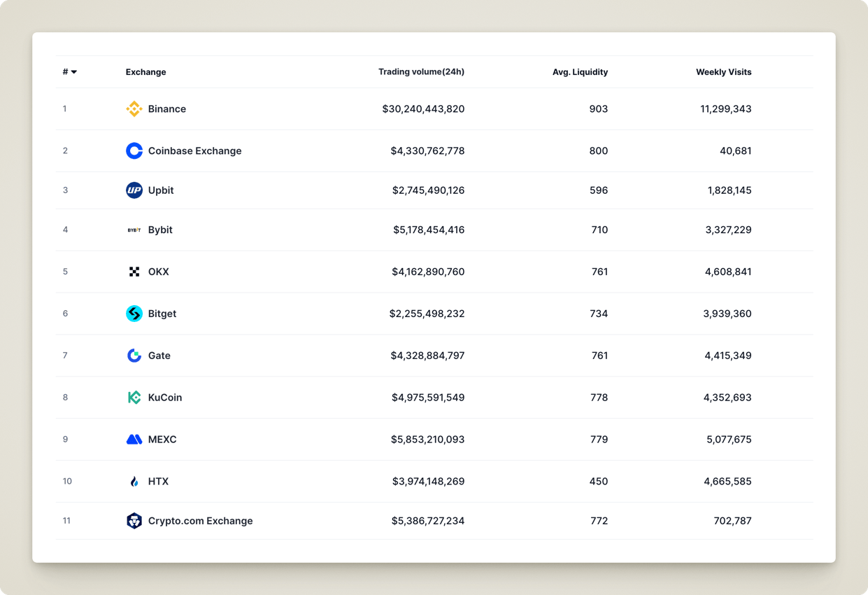Select the Crypto.com Exchange logo
The height and width of the screenshot is (595, 868).
(x=134, y=521)
